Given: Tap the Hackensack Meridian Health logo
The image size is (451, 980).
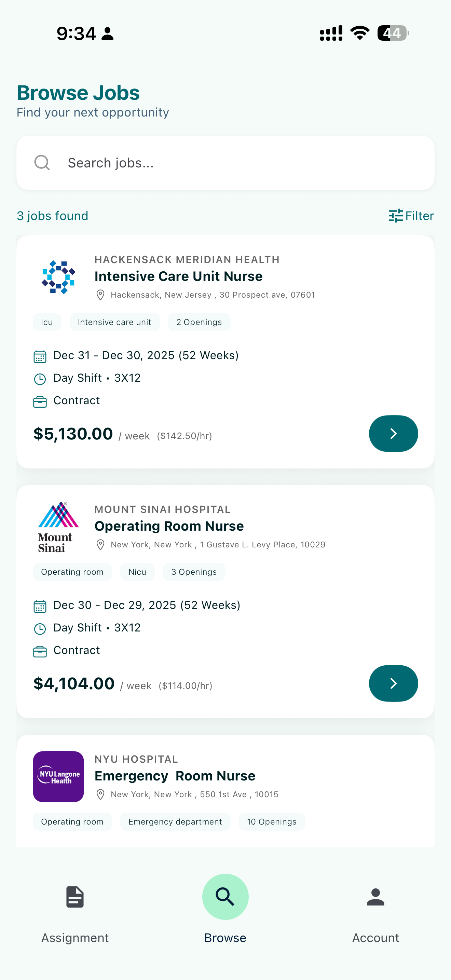Looking at the screenshot, I should point(58,277).
